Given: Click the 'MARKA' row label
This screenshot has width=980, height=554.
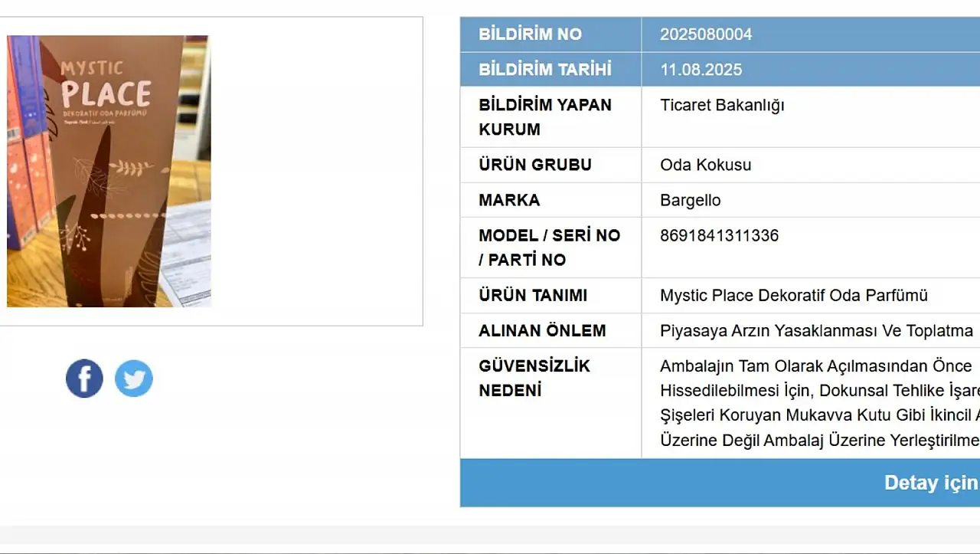Looking at the screenshot, I should [x=509, y=200].
